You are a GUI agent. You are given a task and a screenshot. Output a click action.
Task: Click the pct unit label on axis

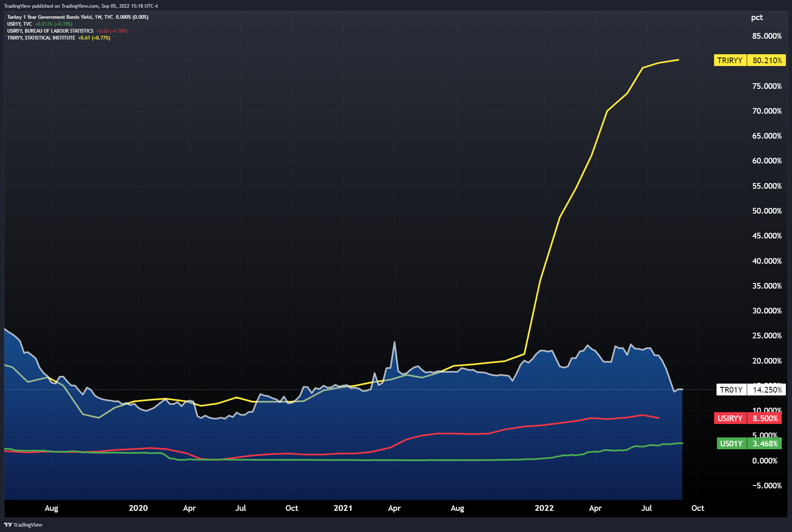(757, 18)
